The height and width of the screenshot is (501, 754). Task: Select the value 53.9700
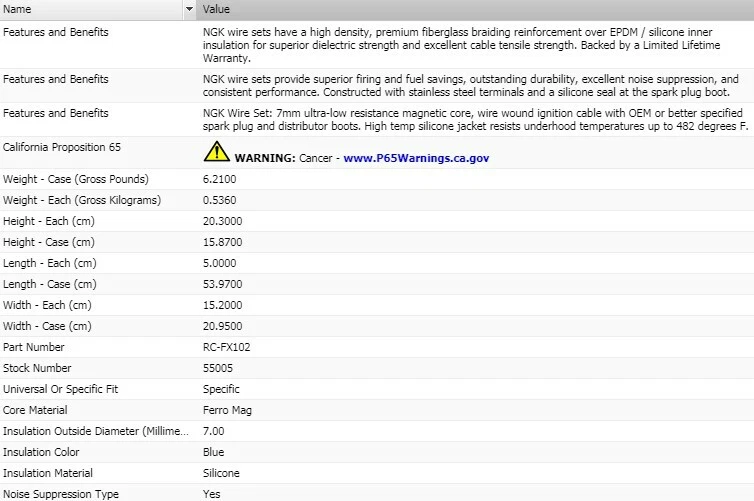(x=222, y=284)
